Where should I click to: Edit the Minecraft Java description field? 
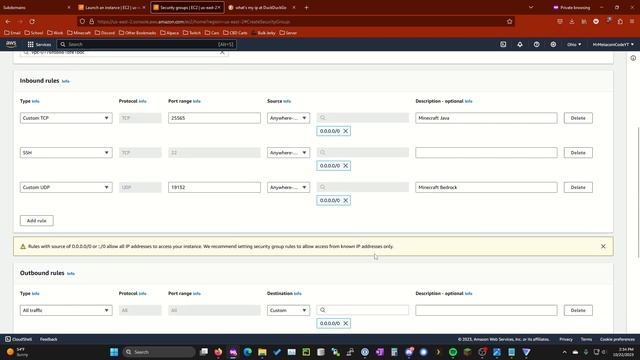tap(486, 118)
